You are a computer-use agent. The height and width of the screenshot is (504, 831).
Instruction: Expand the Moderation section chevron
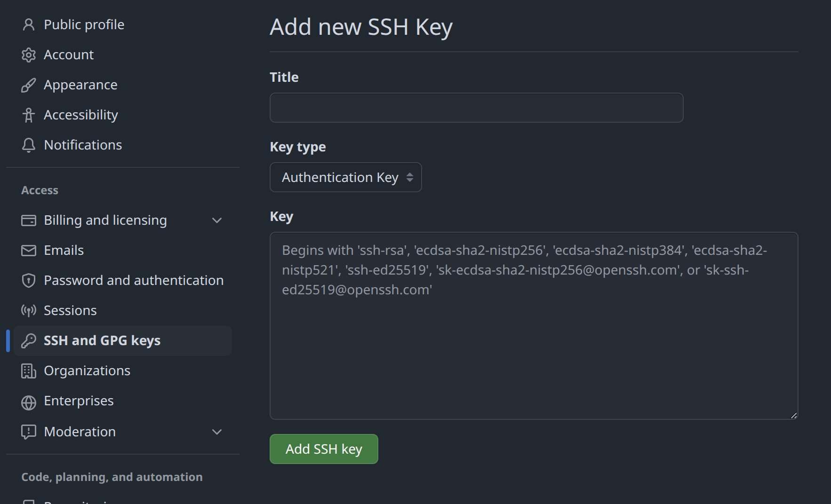(x=217, y=432)
